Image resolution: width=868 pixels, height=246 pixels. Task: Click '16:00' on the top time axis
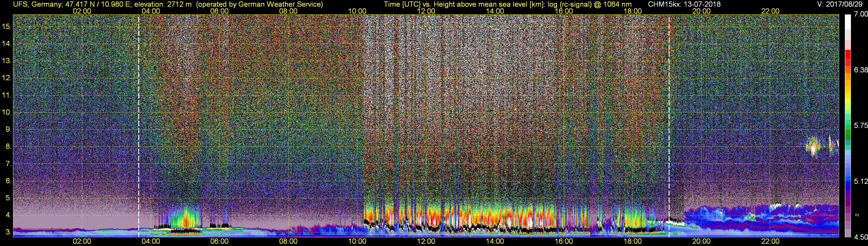pyautogui.click(x=564, y=11)
